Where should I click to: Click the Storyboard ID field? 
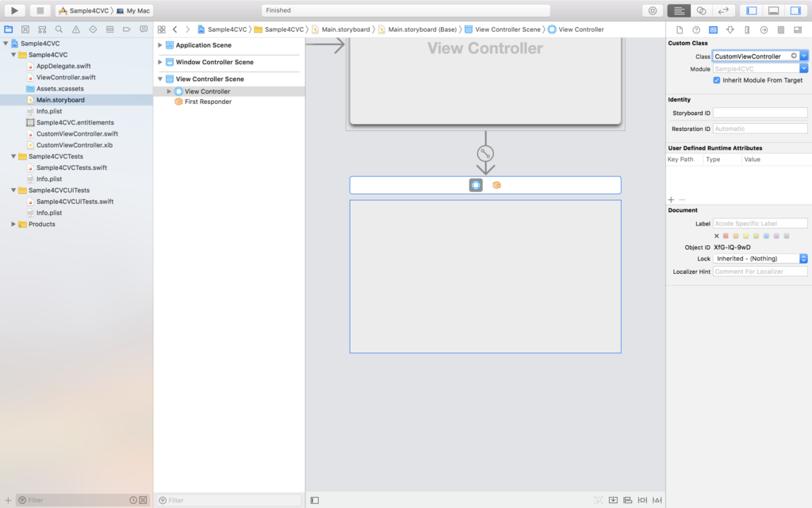pos(760,113)
